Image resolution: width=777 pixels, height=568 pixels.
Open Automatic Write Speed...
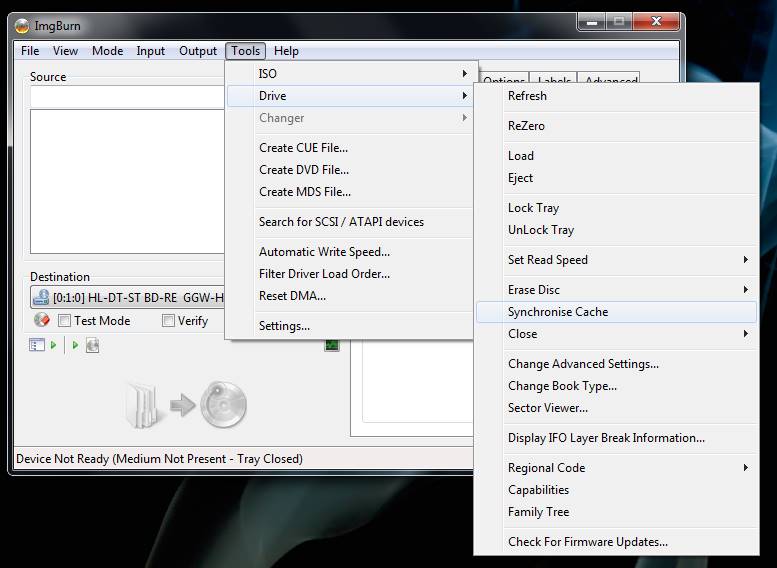[351, 252]
